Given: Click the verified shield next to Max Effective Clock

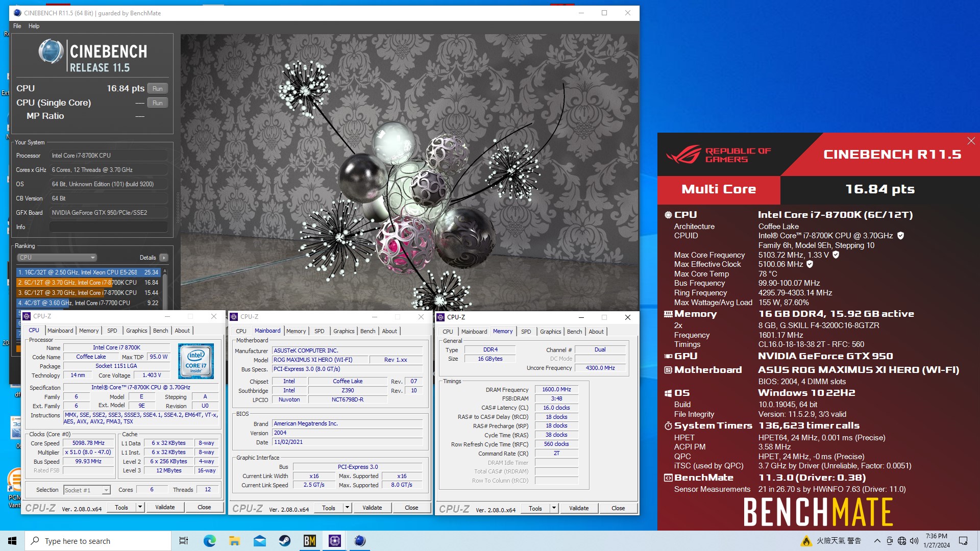Looking at the screenshot, I should 810,264.
